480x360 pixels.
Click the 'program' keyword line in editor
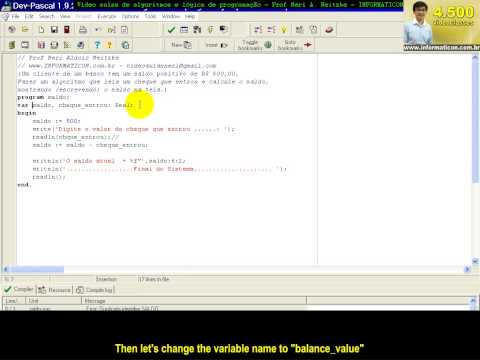[43, 97]
